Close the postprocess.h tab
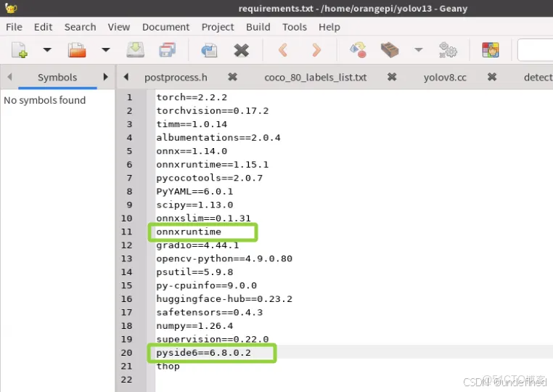Screen dimensions: 553x392 (232, 76)
